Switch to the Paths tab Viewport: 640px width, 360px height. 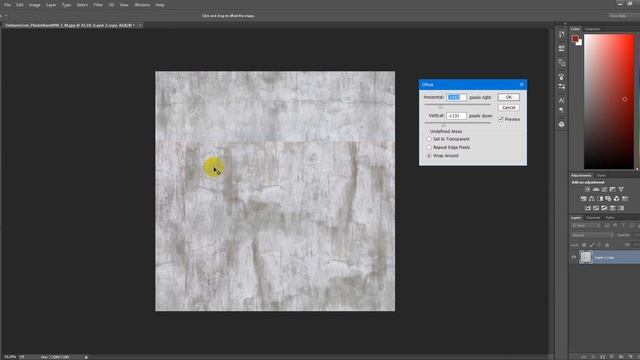610,218
